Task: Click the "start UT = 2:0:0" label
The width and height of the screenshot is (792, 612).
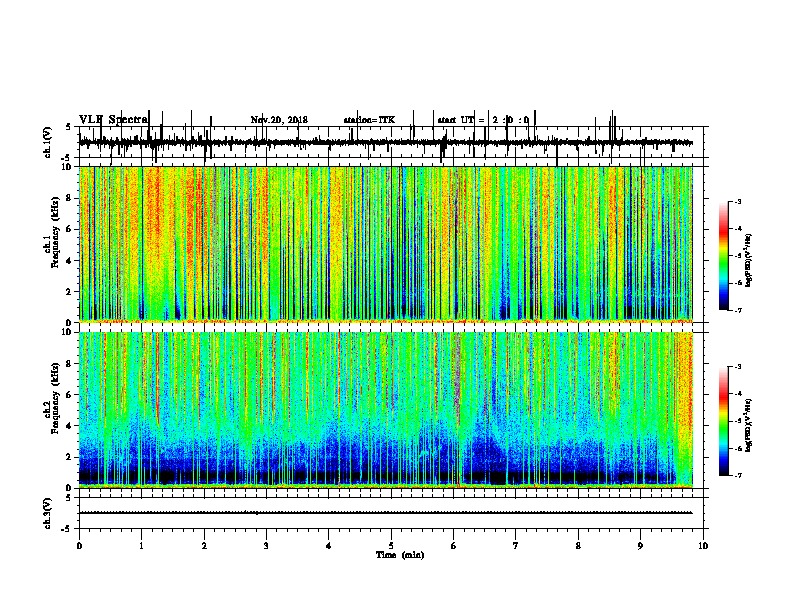Action: [483, 120]
